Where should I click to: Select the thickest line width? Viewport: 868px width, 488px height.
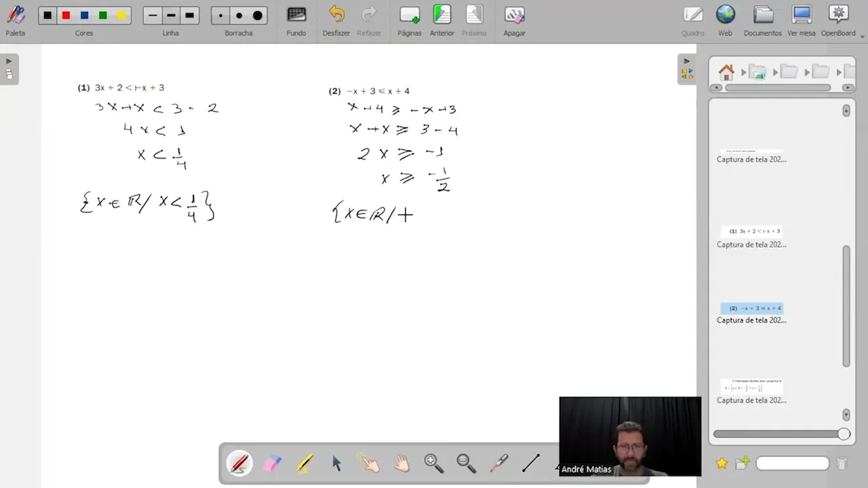click(189, 16)
